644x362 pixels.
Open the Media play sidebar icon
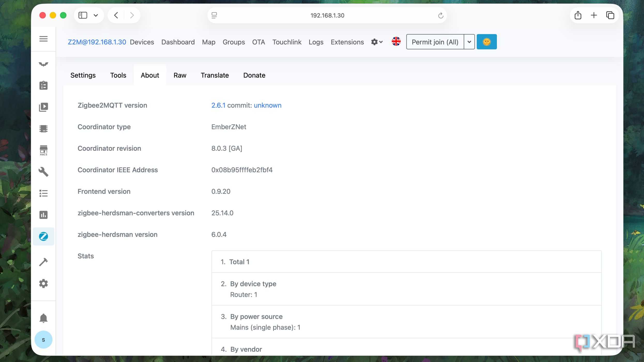[43, 107]
